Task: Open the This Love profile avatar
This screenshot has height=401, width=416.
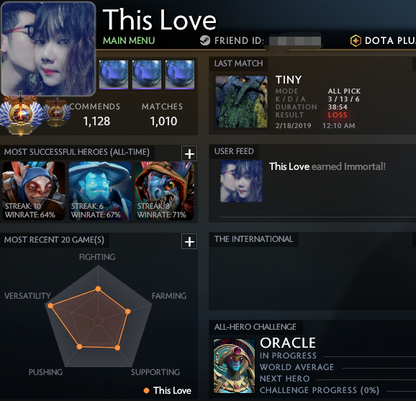Action: [x=48, y=49]
